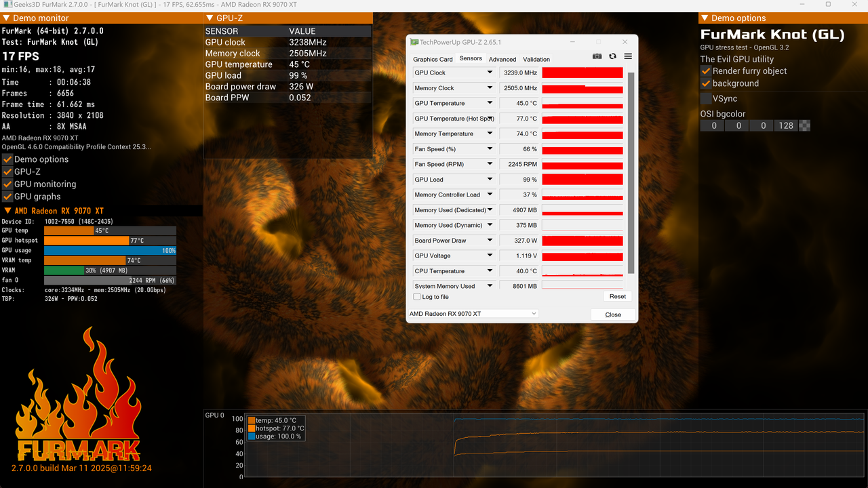Viewport: 868px width, 488px height.
Task: Click the Close button in GPU-Z
Action: 613,314
